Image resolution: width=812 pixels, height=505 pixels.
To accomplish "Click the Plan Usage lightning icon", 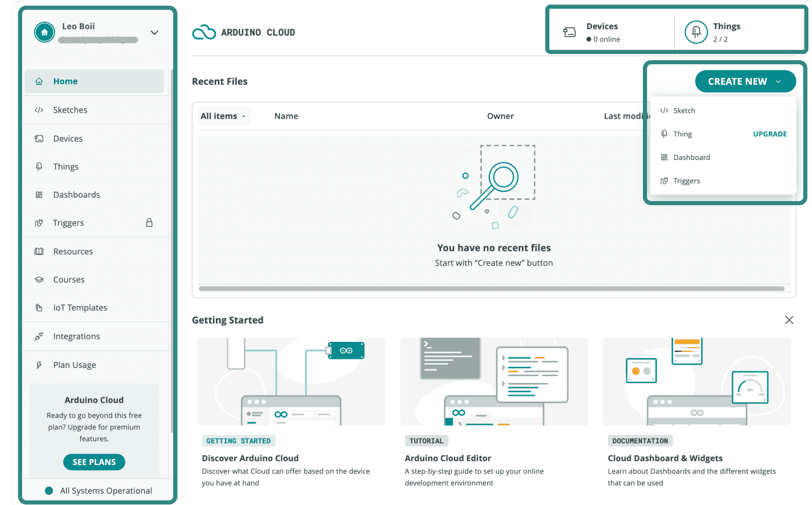I will (x=39, y=365).
